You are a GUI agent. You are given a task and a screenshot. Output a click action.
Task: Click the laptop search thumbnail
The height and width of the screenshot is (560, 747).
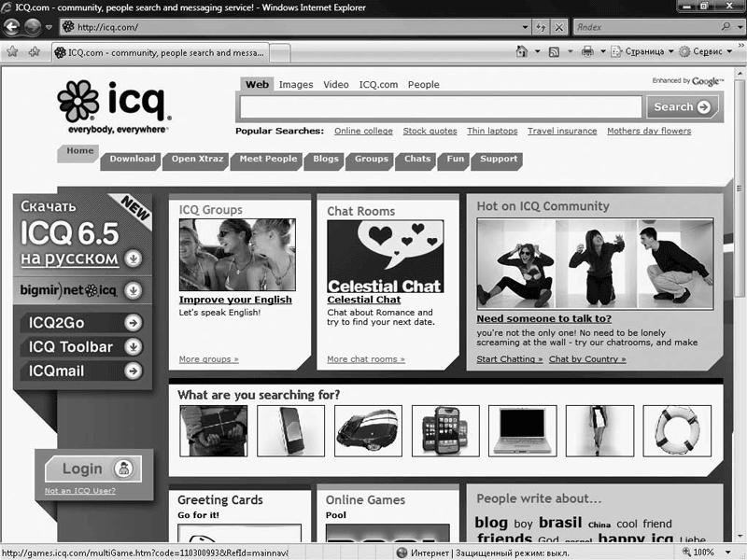pos(523,431)
